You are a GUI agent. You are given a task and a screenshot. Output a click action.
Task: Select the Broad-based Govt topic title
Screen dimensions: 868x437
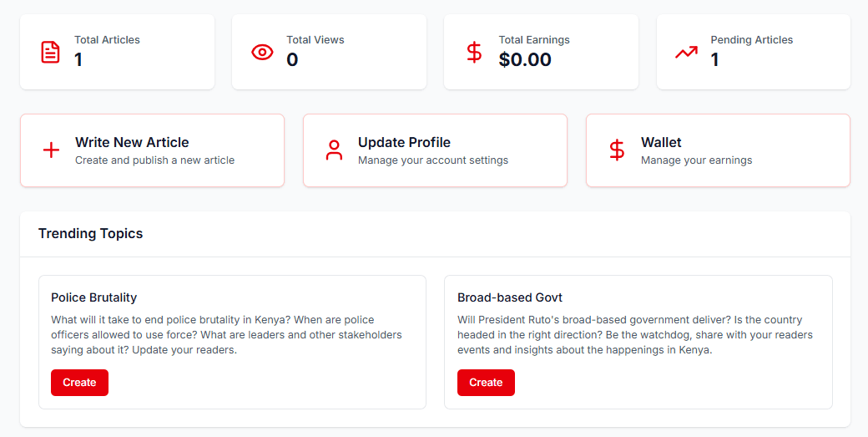coord(510,297)
